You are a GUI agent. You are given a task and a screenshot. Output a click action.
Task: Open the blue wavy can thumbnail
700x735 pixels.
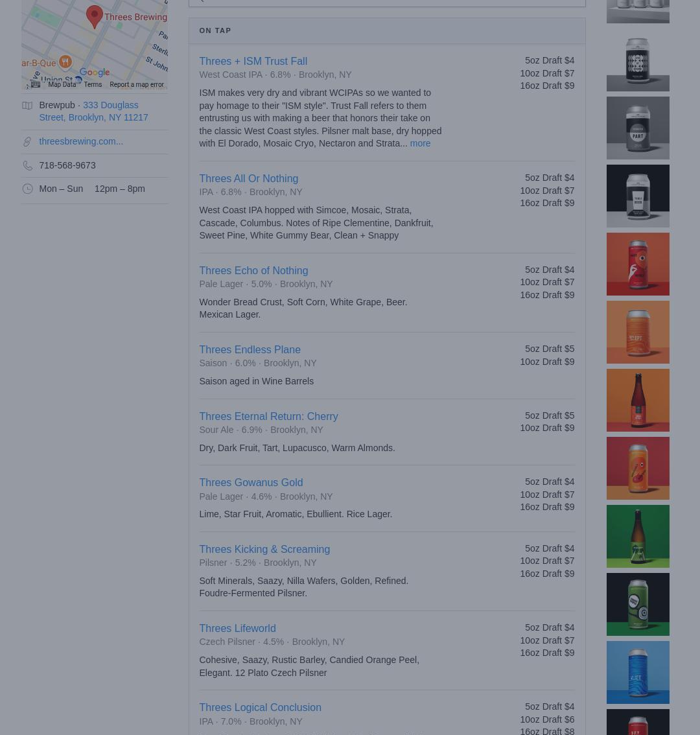(x=638, y=672)
